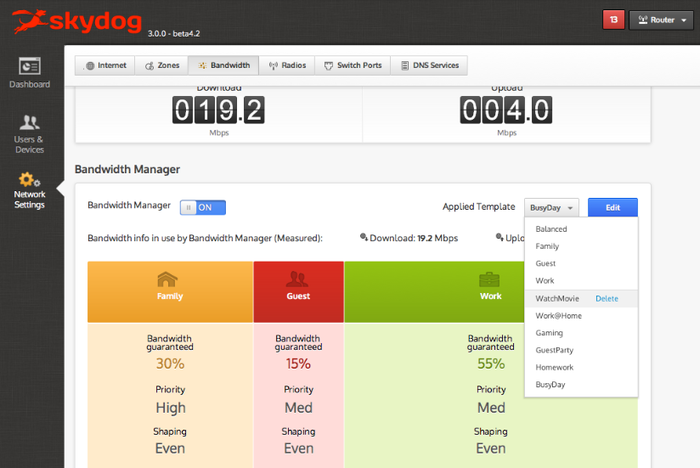The height and width of the screenshot is (468, 700).
Task: Click the Guest zone red header
Action: [299, 292]
